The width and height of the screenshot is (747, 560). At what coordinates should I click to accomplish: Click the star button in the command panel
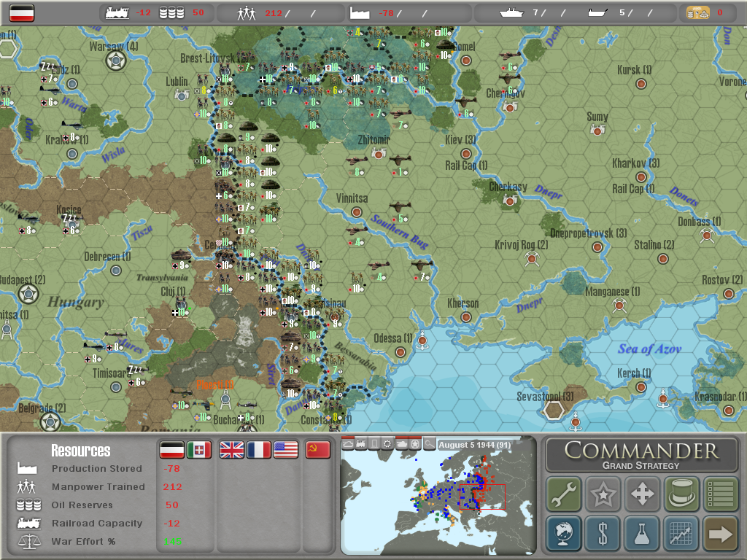click(603, 494)
